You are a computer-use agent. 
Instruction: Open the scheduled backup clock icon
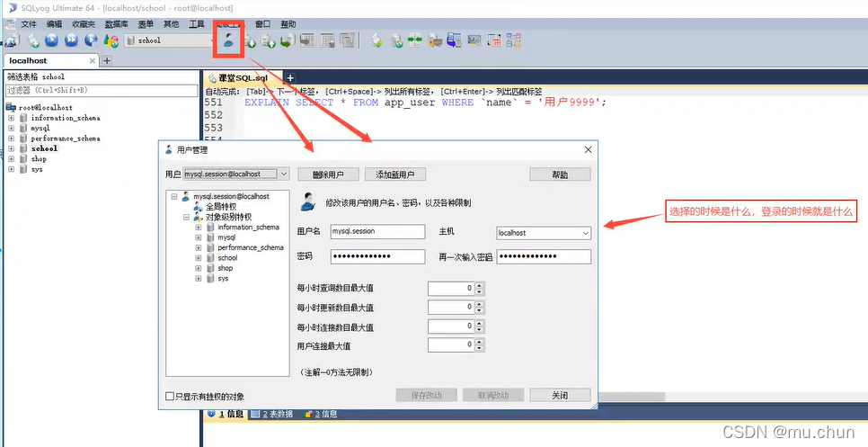(454, 40)
